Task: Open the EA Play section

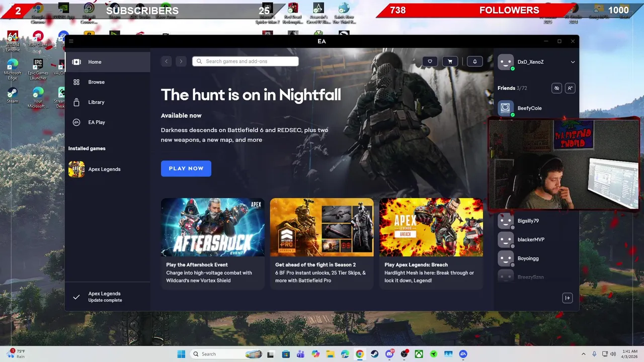Action: click(x=108, y=122)
